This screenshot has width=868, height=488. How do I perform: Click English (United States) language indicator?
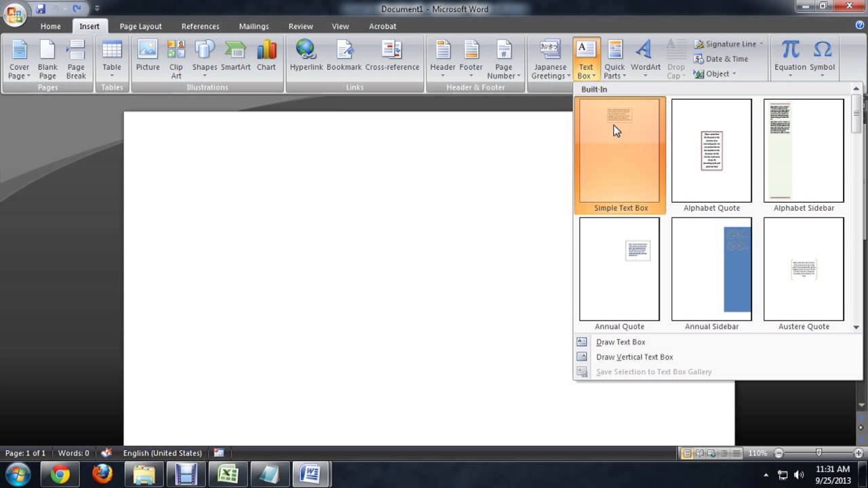162,453
